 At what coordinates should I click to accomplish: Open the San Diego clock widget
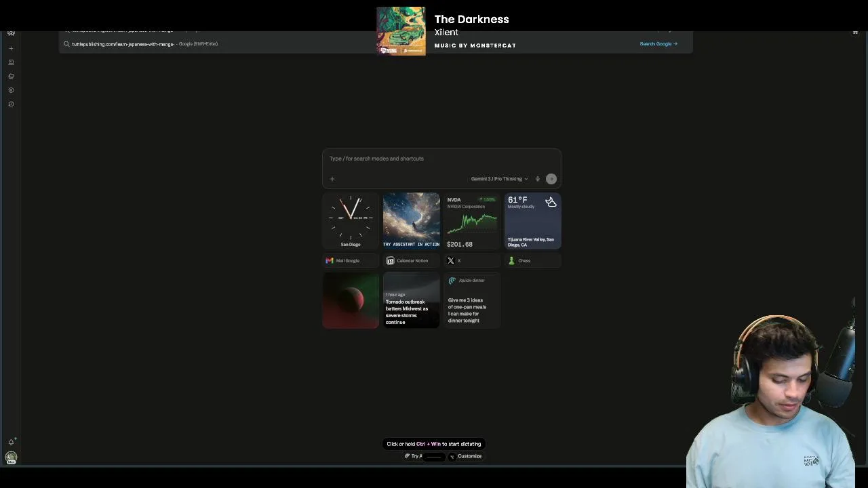click(351, 221)
